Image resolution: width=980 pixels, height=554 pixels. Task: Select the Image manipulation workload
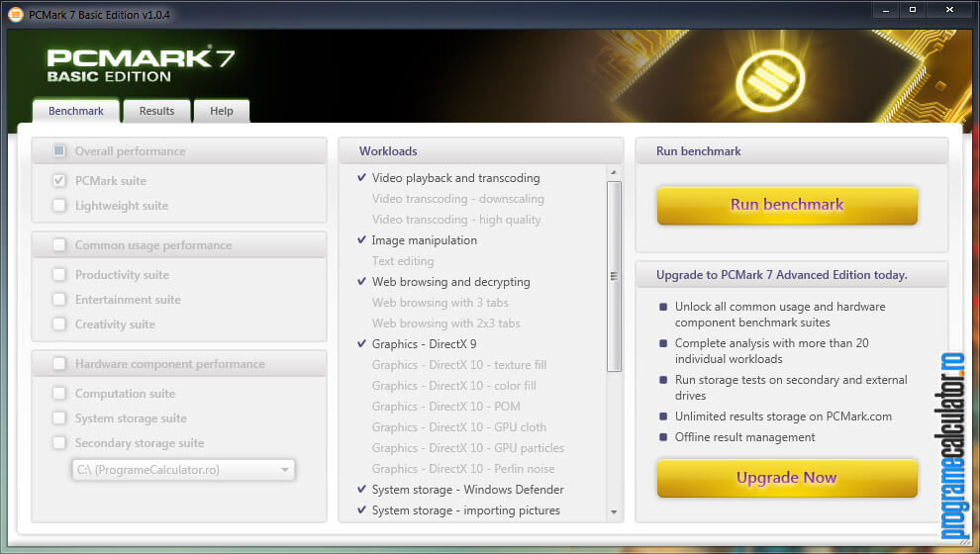pyautogui.click(x=424, y=240)
